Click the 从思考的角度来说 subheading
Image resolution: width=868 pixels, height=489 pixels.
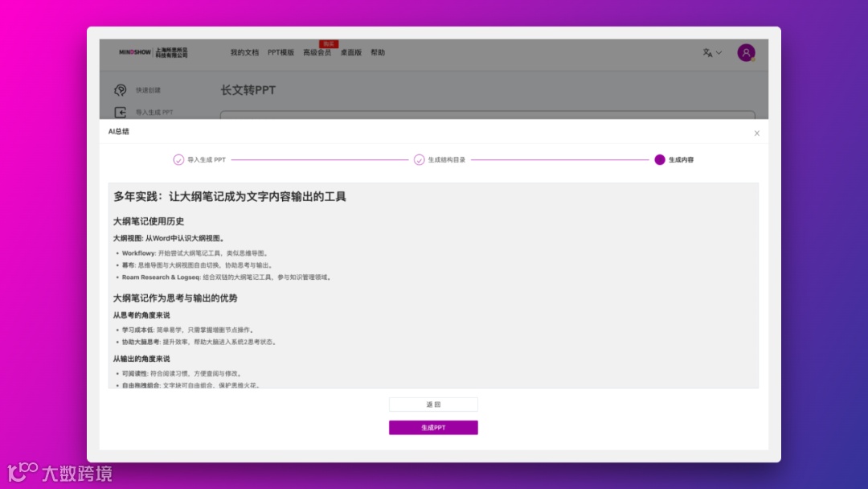tap(141, 315)
